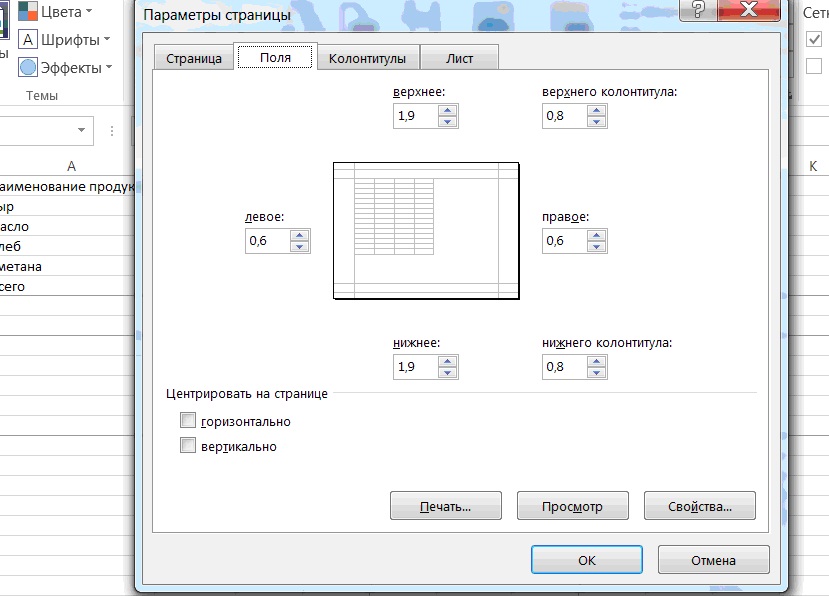Screen dimensions: 829x596
Task: Click the Печать... button
Action: pyautogui.click(x=446, y=506)
